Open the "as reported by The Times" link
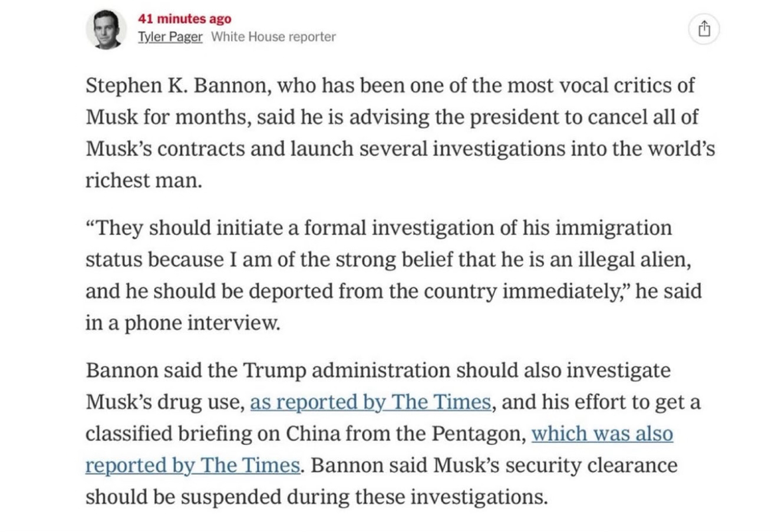 370,402
